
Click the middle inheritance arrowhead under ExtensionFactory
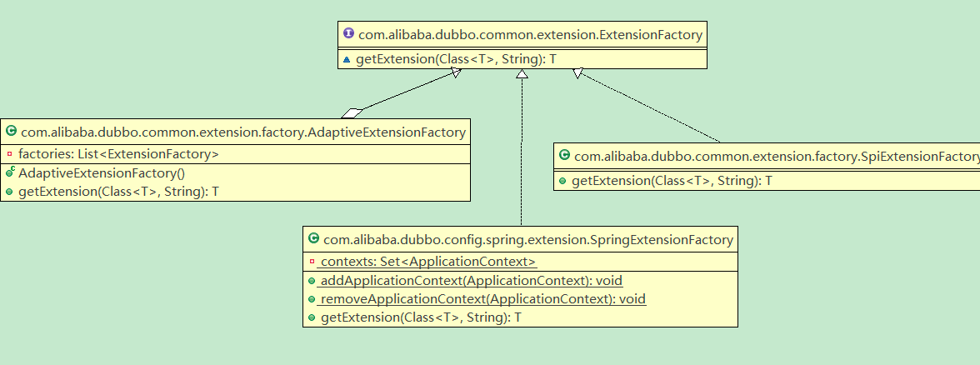point(522,73)
